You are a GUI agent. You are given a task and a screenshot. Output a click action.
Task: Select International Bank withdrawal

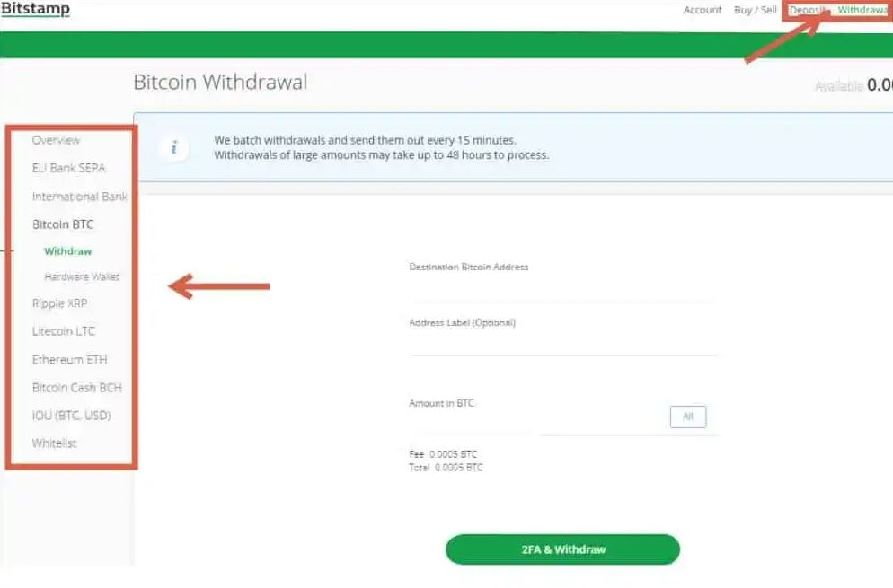tap(80, 197)
